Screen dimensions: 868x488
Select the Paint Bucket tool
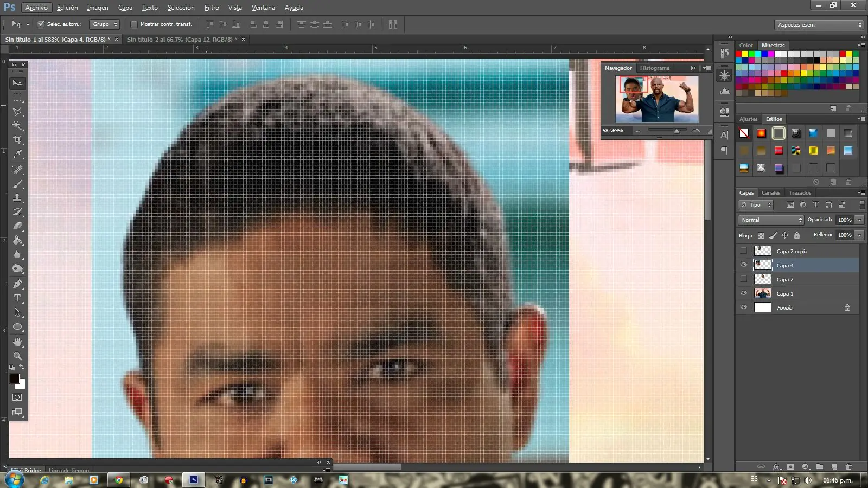[x=17, y=240]
